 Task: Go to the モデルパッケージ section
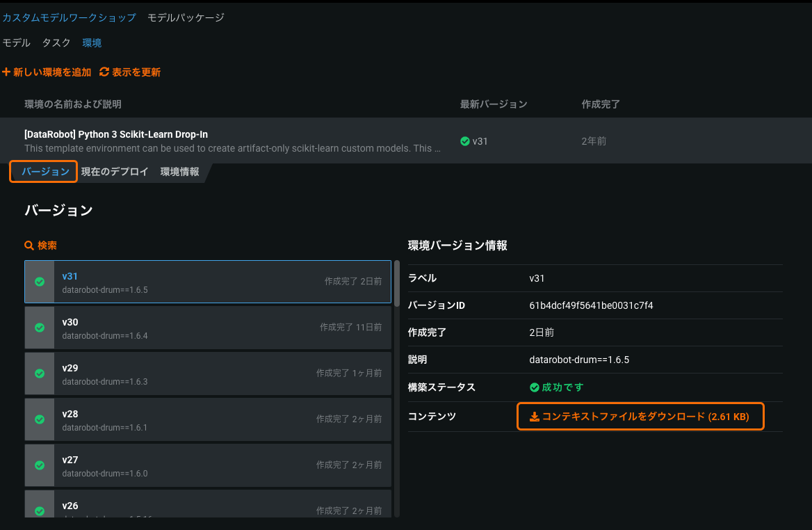[186, 17]
